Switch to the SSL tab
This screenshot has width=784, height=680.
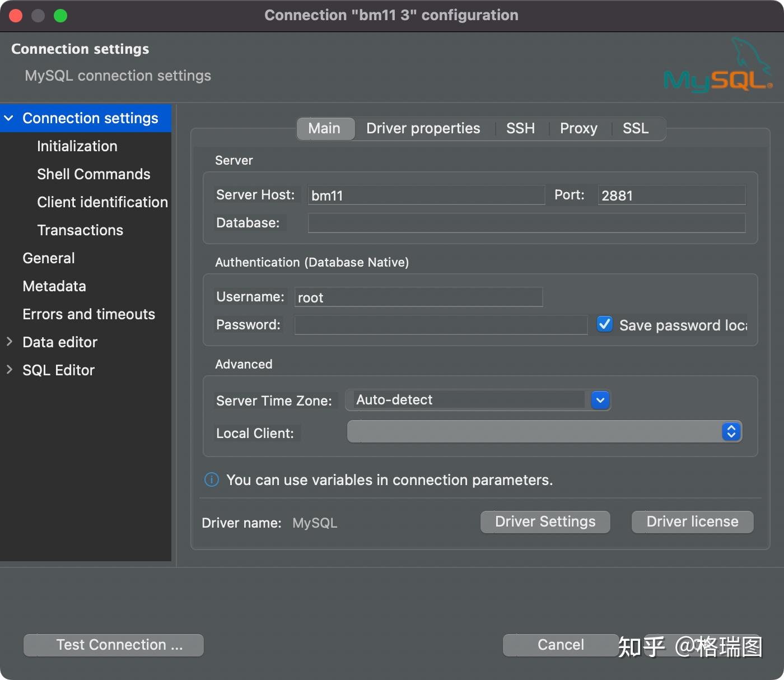tap(636, 128)
